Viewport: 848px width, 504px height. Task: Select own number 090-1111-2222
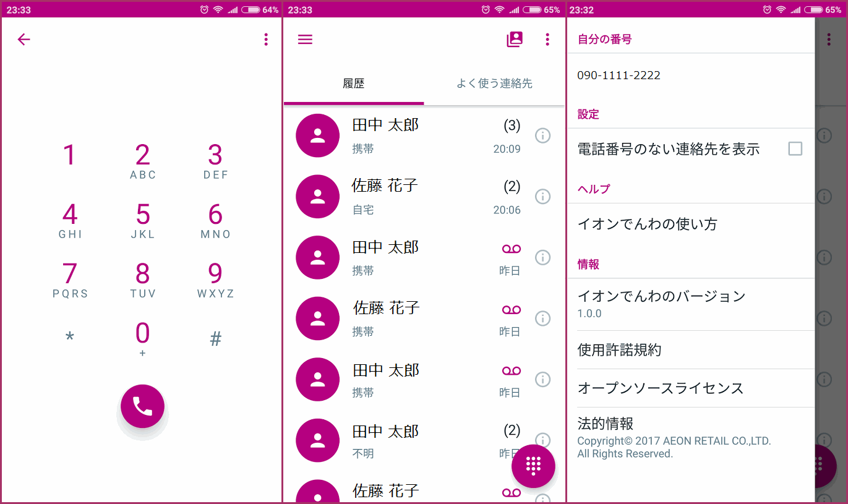click(x=691, y=75)
